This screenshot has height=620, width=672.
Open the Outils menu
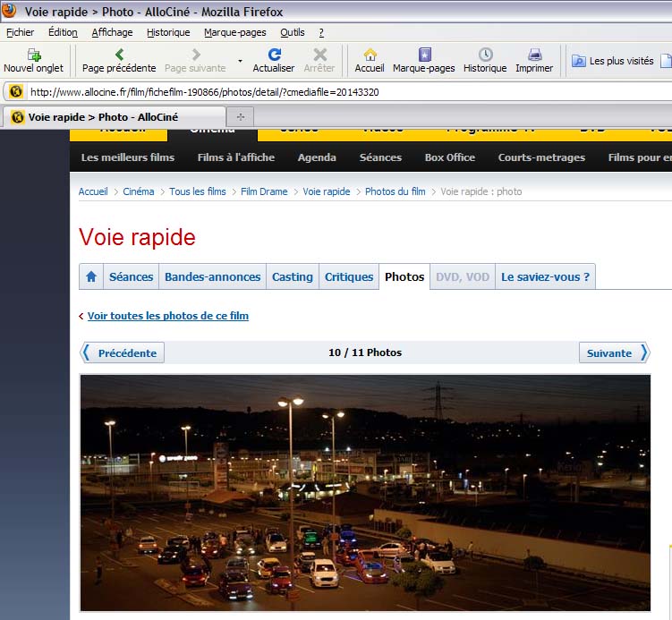pyautogui.click(x=293, y=32)
